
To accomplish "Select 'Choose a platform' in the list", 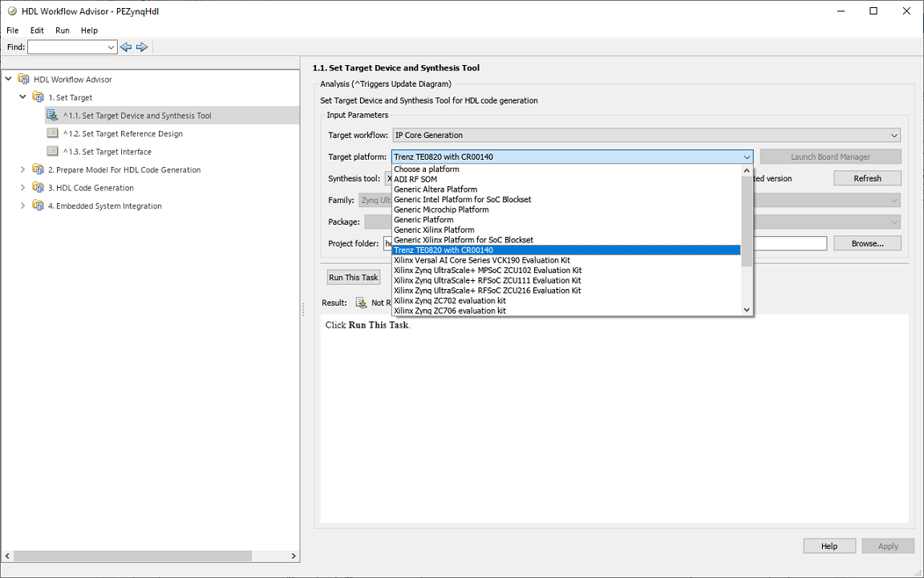I will click(566, 169).
